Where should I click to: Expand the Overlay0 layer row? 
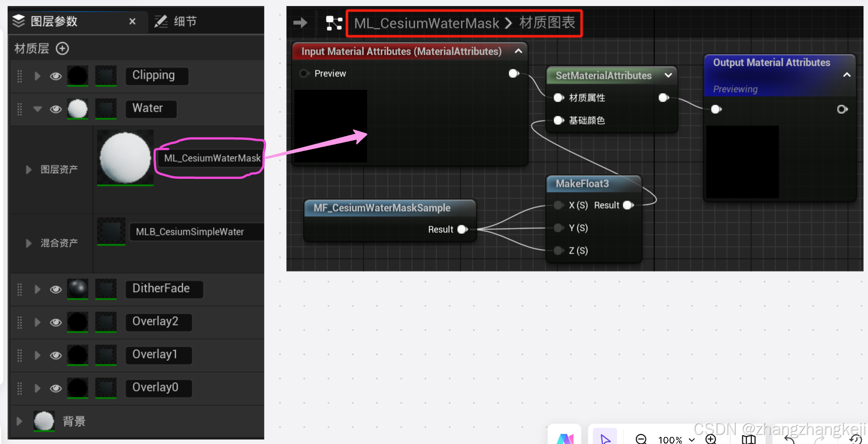37,388
